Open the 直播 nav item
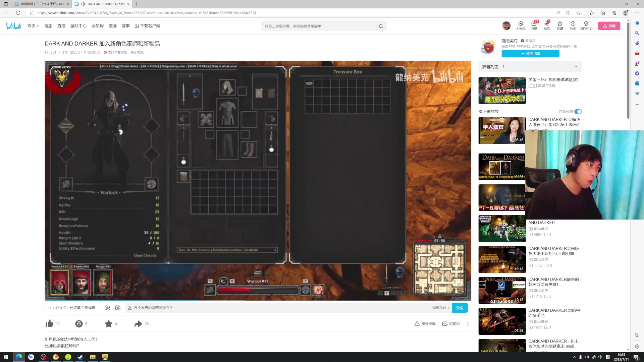Screen dimensions: 644x362 pos(61,26)
